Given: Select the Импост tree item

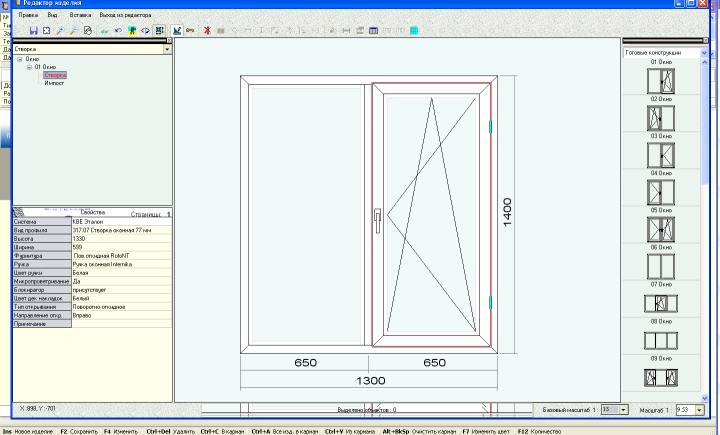Looking at the screenshot, I should pos(54,83).
